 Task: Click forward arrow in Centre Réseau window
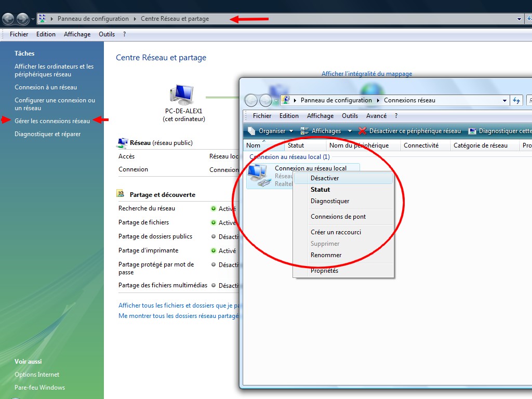[22, 19]
